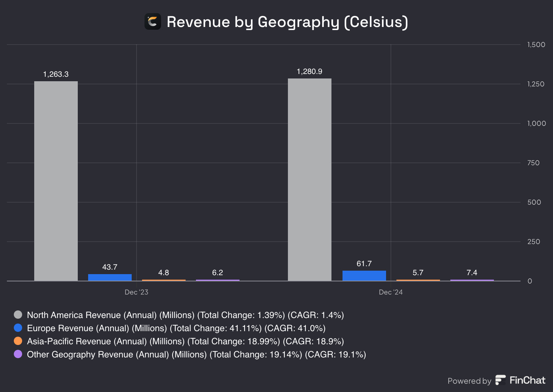This screenshot has width=553, height=392.
Task: Click the orange Asia-Pacific legend dot
Action: 18,341
